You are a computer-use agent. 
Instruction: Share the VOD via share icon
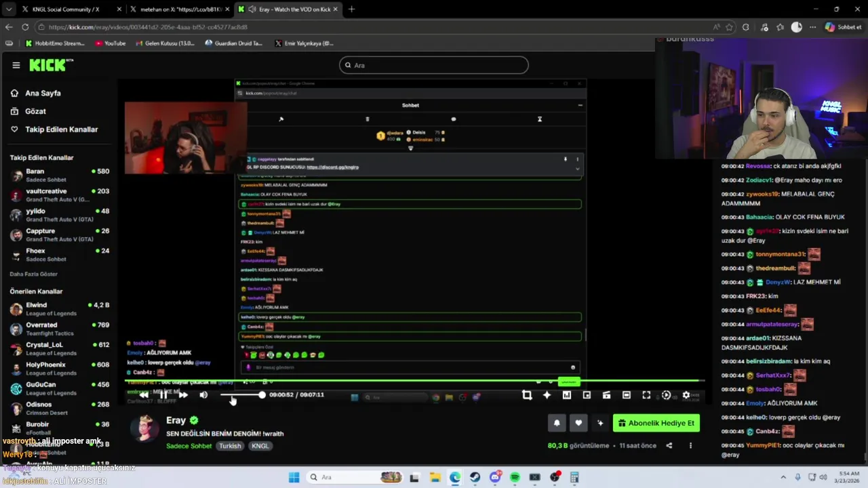[x=669, y=446]
